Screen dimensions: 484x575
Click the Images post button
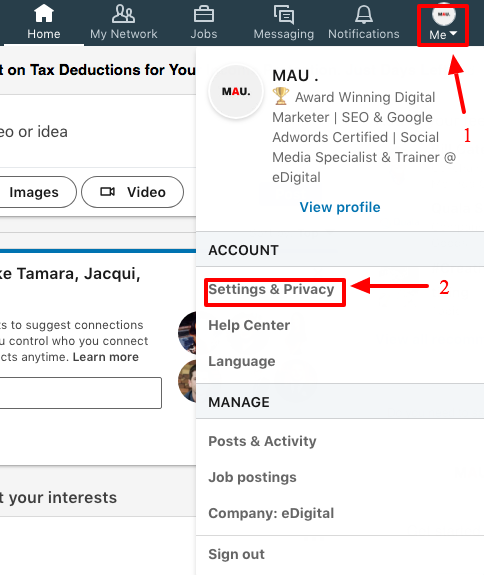pyautogui.click(x=34, y=192)
